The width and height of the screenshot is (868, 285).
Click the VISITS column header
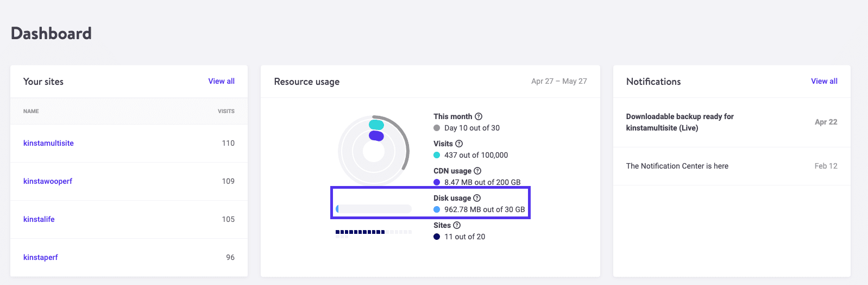click(x=226, y=111)
